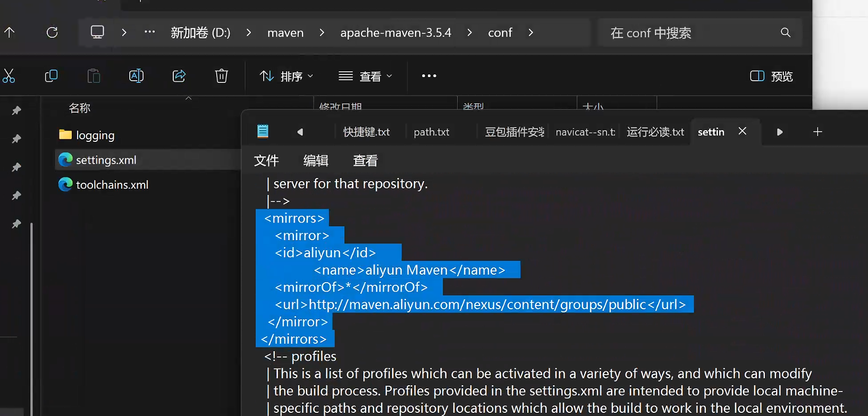Select logging folder name
Image resolution: width=868 pixels, height=416 pixels.
(x=95, y=135)
